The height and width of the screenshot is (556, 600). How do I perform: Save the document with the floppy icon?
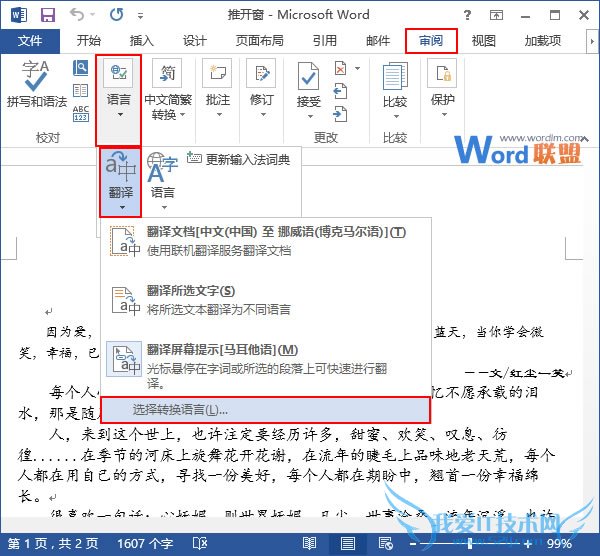(48, 15)
